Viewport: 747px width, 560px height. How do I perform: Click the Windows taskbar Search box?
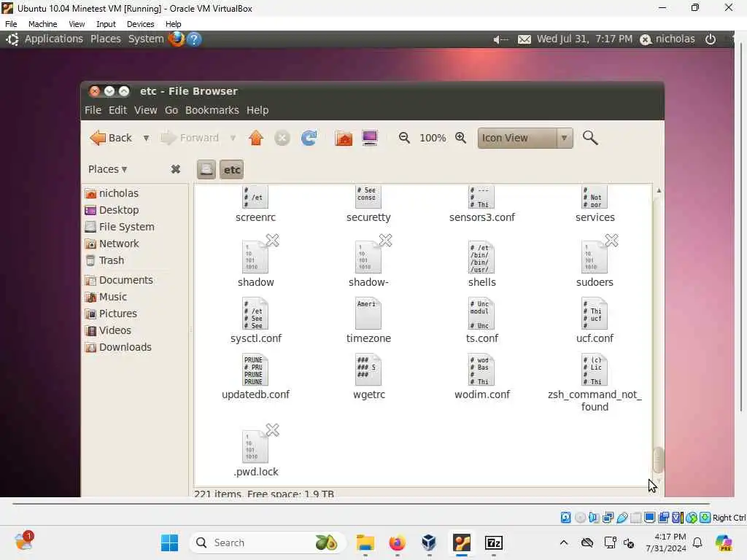(x=267, y=542)
